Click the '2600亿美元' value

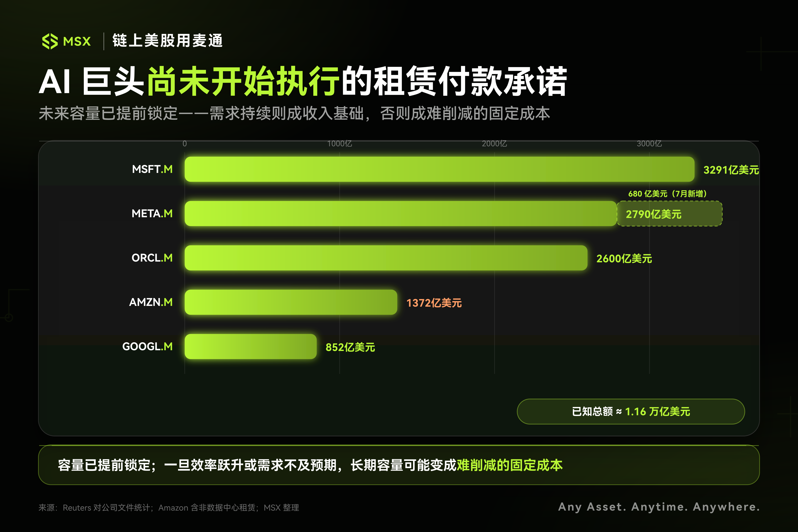(x=624, y=259)
